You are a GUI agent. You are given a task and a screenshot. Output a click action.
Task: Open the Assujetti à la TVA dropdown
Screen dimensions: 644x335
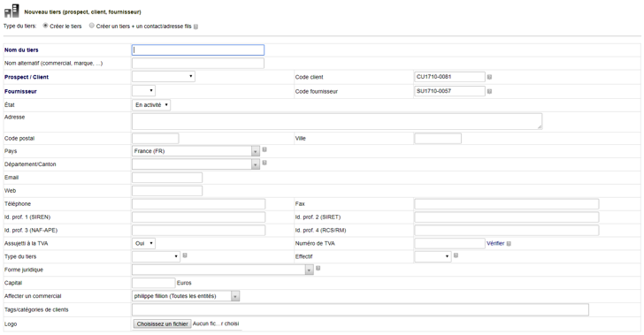(x=143, y=243)
